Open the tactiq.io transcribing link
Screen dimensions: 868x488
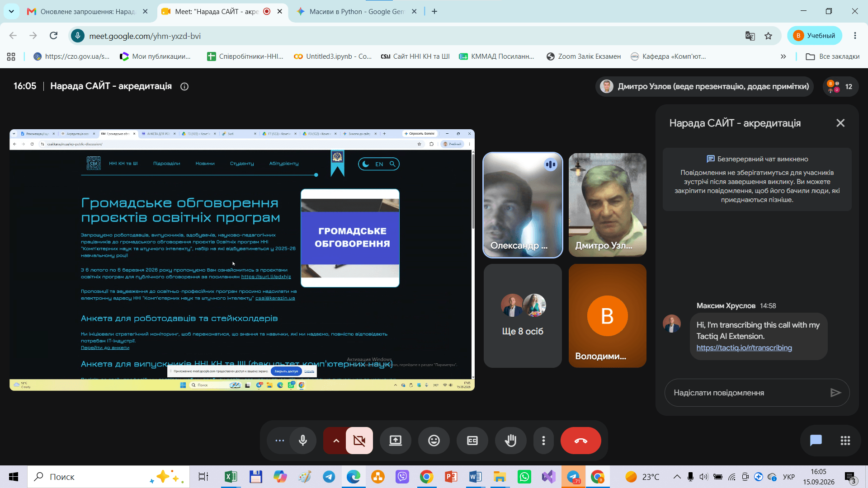[744, 348]
